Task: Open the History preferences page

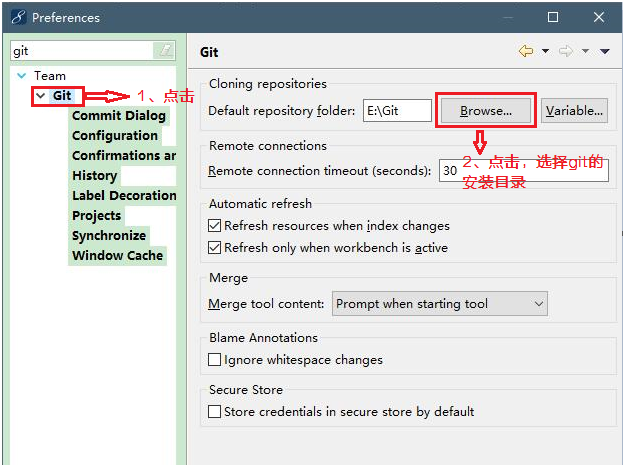Action: click(94, 175)
